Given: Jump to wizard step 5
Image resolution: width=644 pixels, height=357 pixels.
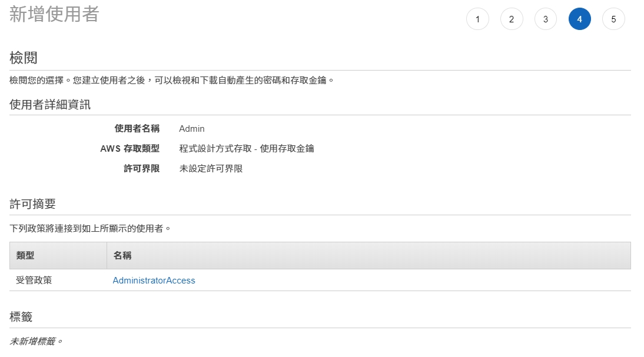Looking at the screenshot, I should 613,19.
